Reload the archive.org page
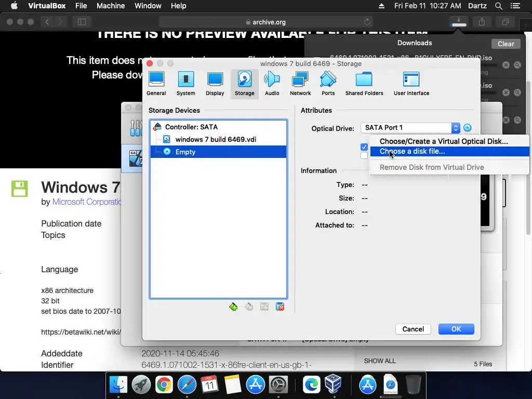 (367, 22)
